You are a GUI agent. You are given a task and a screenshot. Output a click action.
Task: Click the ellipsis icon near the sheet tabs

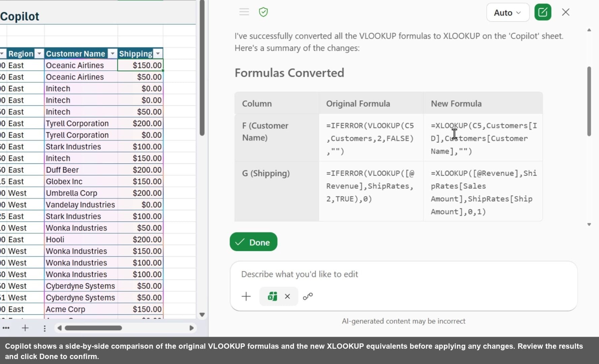[x=6, y=328]
